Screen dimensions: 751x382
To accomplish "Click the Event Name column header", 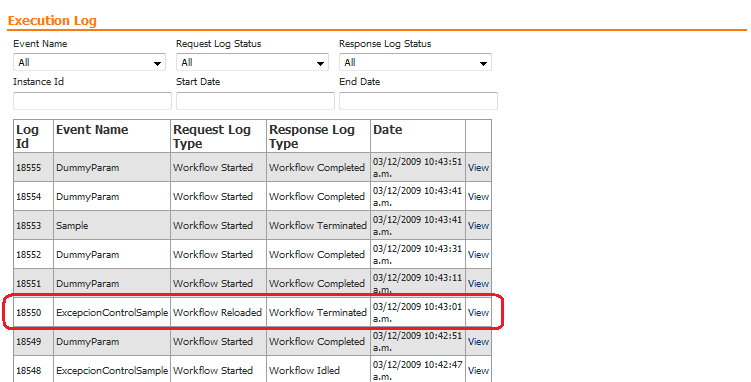I will click(112, 136).
